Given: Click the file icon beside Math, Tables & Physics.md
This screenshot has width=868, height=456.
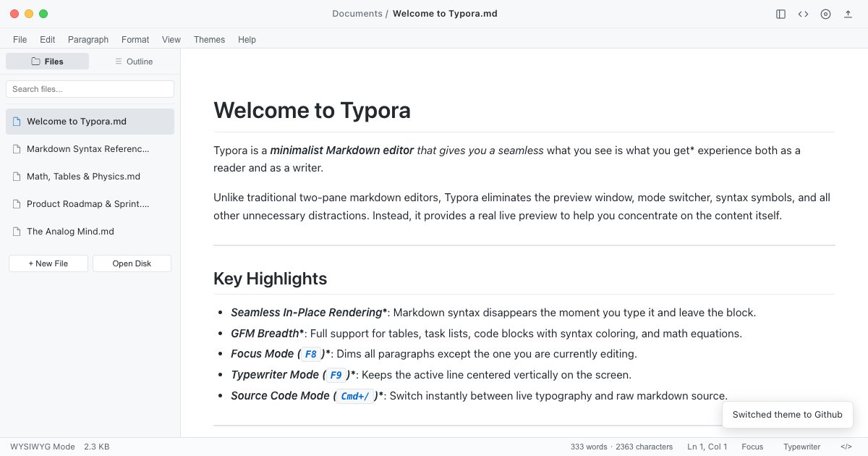Looking at the screenshot, I should click(x=17, y=177).
